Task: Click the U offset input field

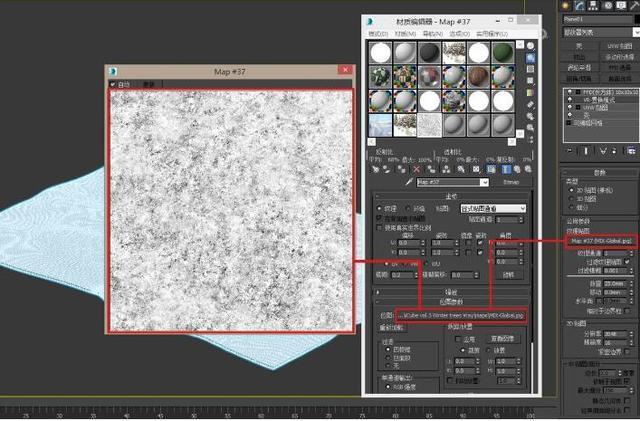Action: pyautogui.click(x=409, y=243)
